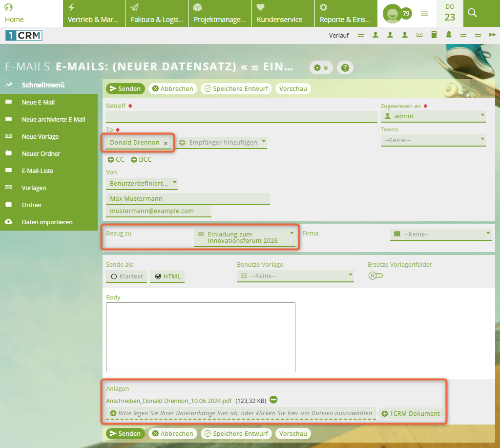Open the help question mark icon
500x448 pixels.
(x=345, y=68)
